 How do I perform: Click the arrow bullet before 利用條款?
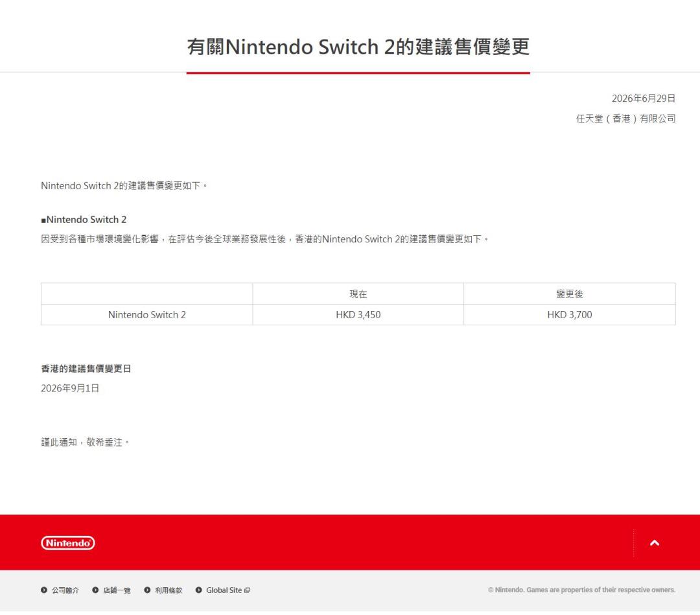(147, 590)
